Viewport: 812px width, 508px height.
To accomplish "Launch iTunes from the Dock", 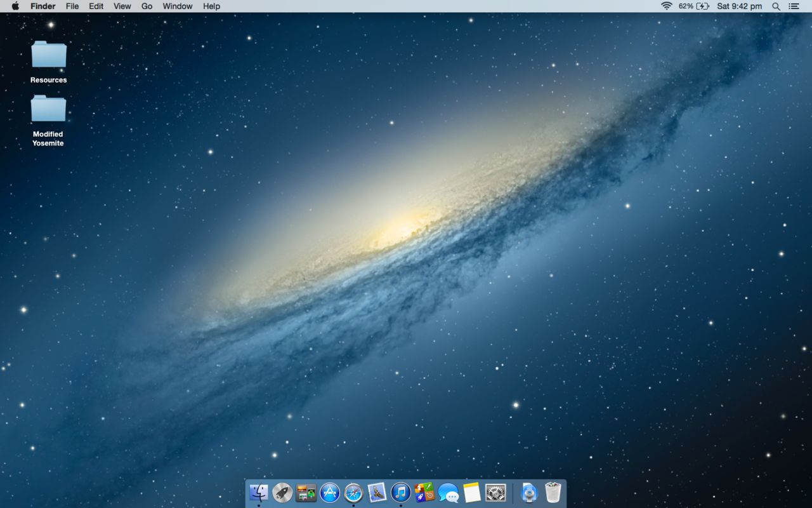I will (401, 492).
